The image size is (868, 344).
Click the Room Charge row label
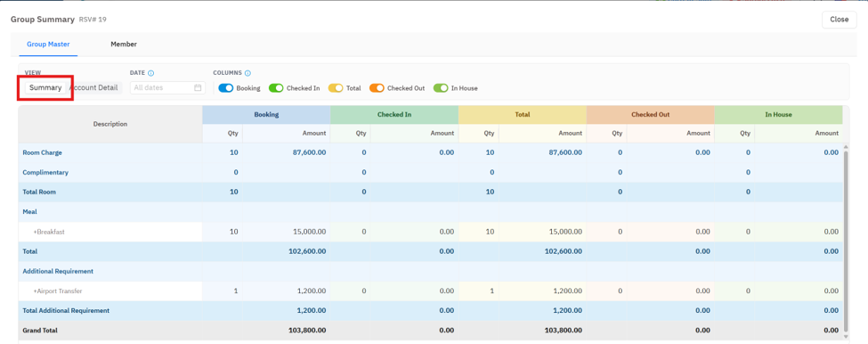(42, 152)
